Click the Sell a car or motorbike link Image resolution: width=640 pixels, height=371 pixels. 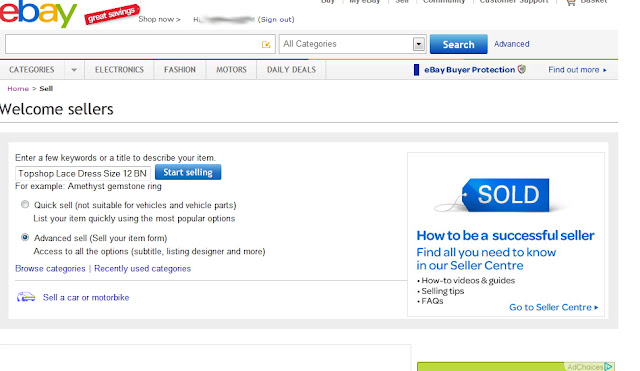tap(86, 298)
